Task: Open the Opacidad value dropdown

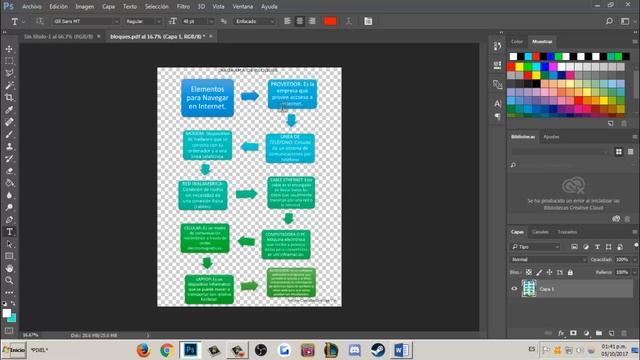Action: (x=635, y=260)
